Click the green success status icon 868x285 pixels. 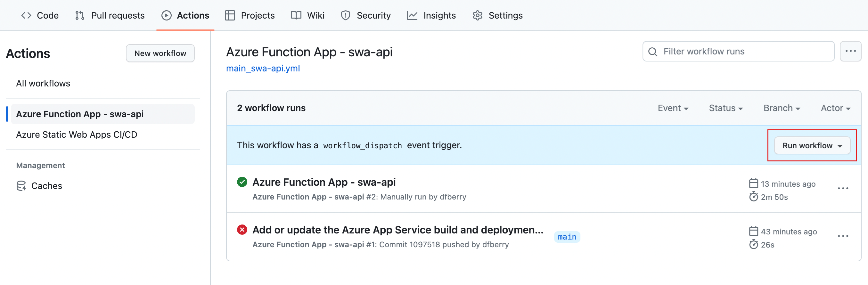[242, 182]
